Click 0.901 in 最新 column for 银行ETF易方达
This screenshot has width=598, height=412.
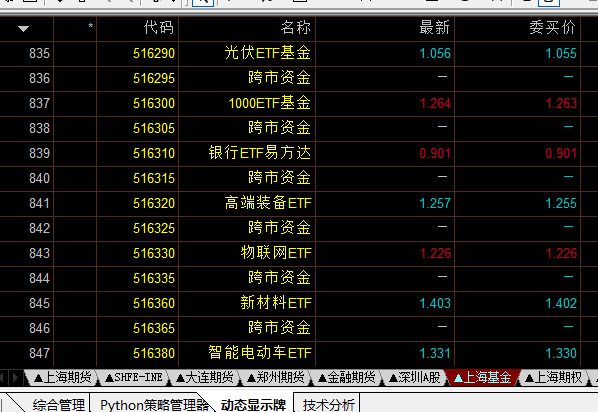[x=435, y=153]
